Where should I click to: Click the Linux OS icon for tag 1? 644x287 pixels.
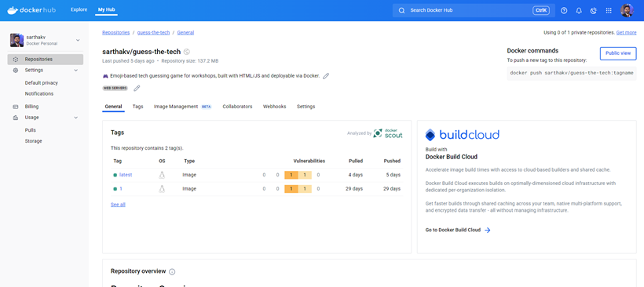(x=162, y=189)
